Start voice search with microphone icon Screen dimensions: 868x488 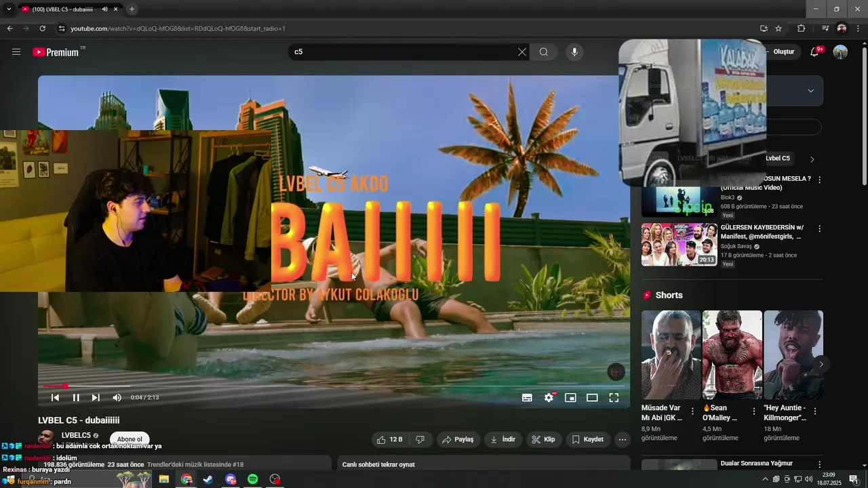[x=574, y=52]
